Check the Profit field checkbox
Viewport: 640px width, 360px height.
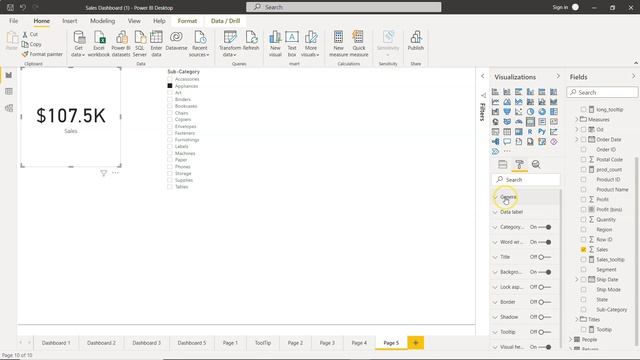(x=583, y=199)
